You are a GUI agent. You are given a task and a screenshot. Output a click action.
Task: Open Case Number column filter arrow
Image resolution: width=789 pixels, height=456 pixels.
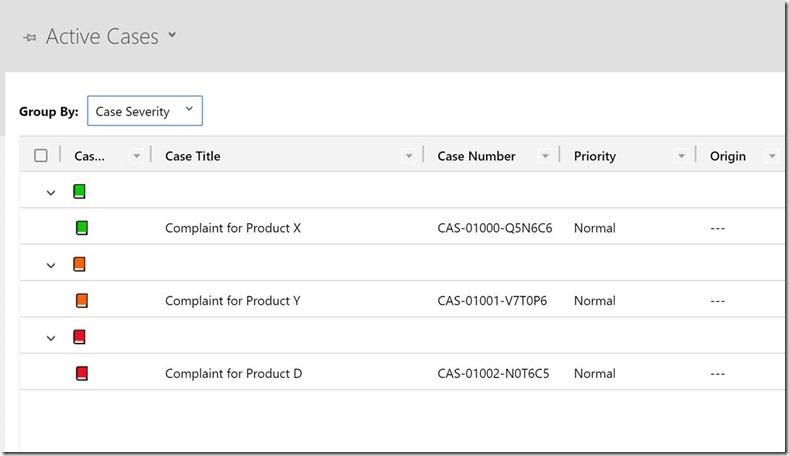[x=545, y=156]
